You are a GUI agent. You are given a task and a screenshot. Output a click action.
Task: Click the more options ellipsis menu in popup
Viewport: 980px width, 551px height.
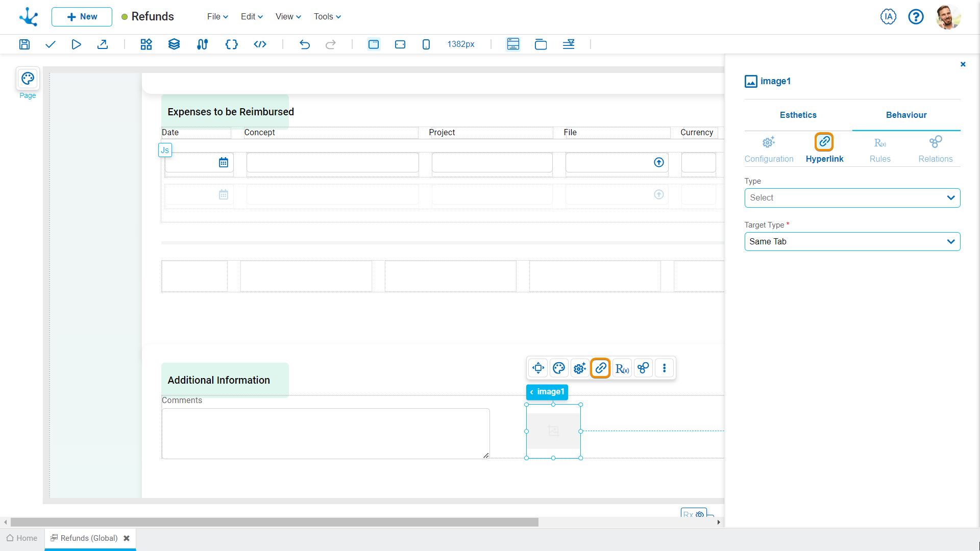click(664, 368)
